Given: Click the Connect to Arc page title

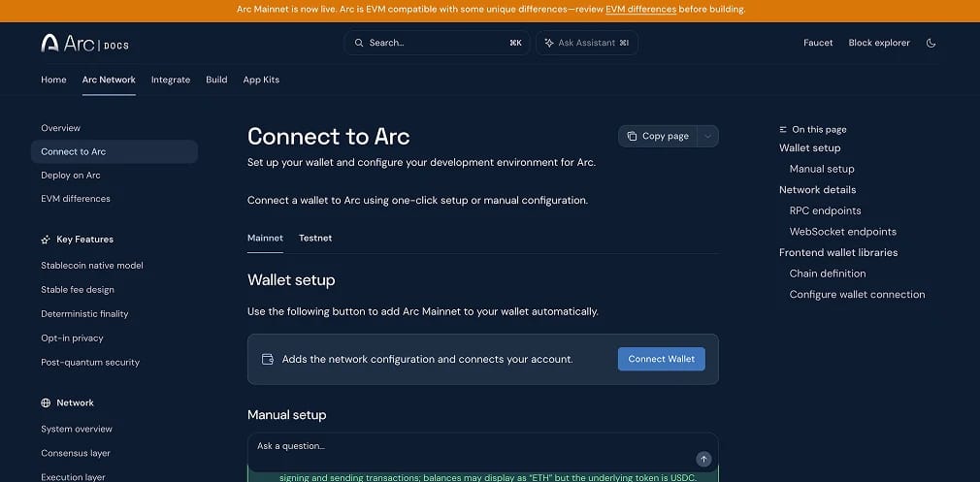Looking at the screenshot, I should 329,136.
